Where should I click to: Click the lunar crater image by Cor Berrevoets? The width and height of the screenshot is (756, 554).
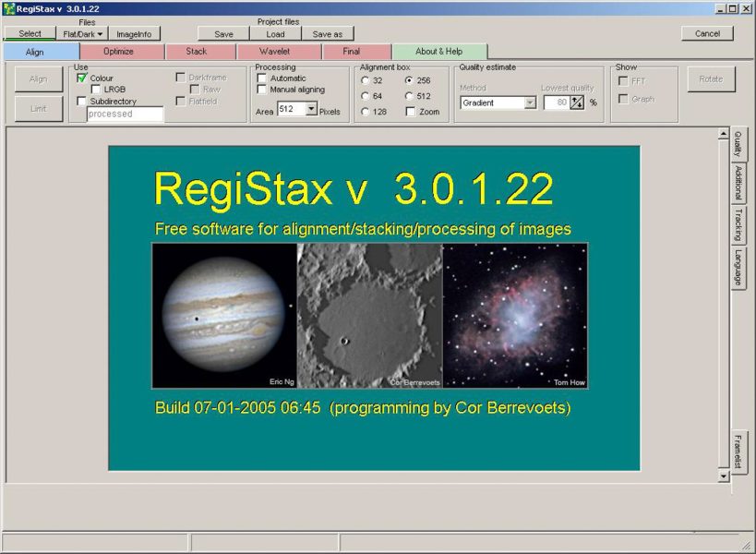tap(369, 314)
